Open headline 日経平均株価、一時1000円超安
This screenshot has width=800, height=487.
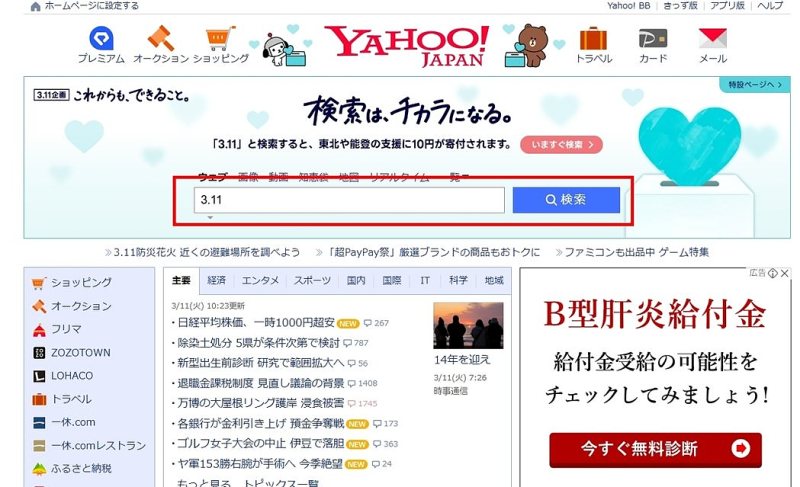pyautogui.click(x=256, y=323)
